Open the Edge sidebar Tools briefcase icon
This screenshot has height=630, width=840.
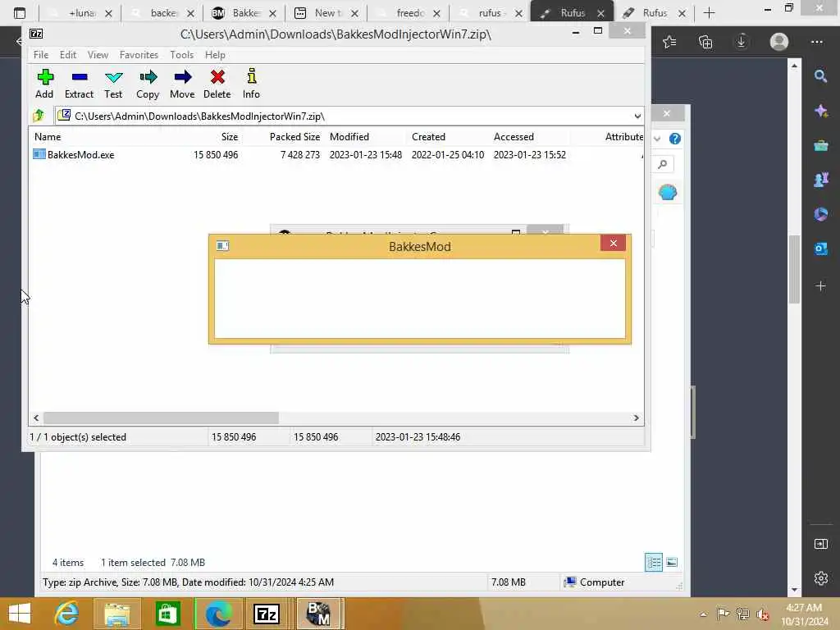[820, 146]
